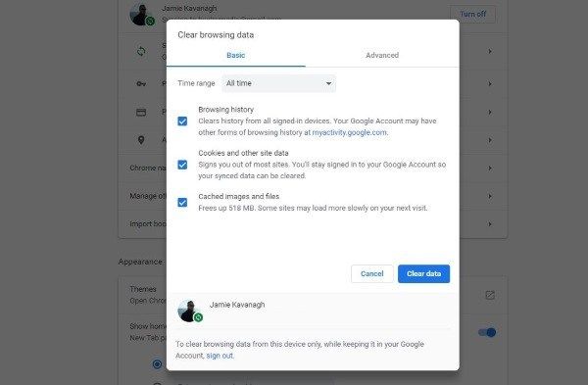Viewport: 588px width, 385px height.
Task: Uncheck the Browsing history checkbox
Action: tap(182, 121)
